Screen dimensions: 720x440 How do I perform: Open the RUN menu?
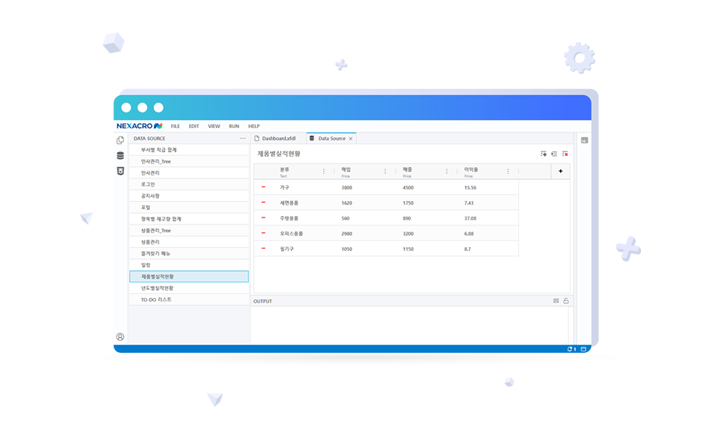click(x=234, y=126)
